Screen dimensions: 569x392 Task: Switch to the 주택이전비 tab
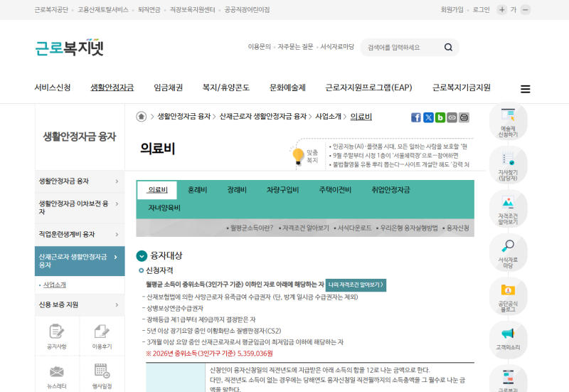(335, 190)
